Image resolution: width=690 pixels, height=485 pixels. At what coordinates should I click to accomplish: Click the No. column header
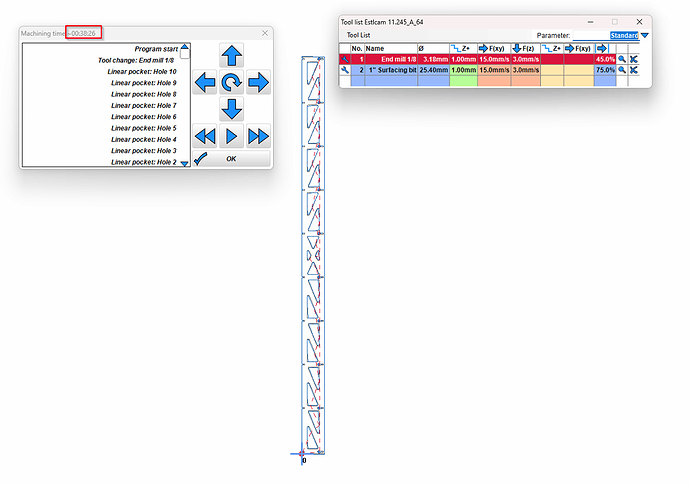pyautogui.click(x=357, y=48)
